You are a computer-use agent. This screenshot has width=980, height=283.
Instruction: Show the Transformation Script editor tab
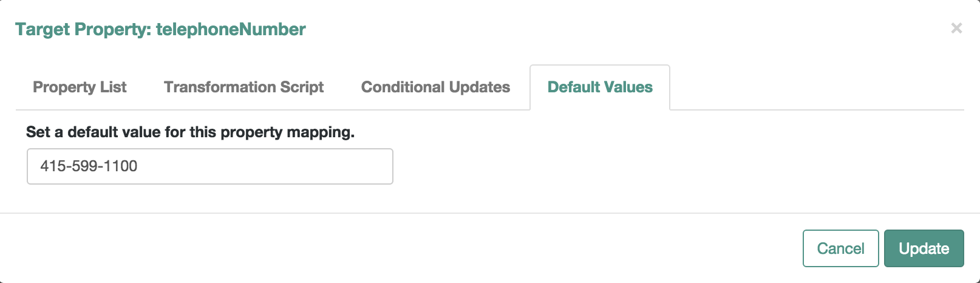[243, 87]
